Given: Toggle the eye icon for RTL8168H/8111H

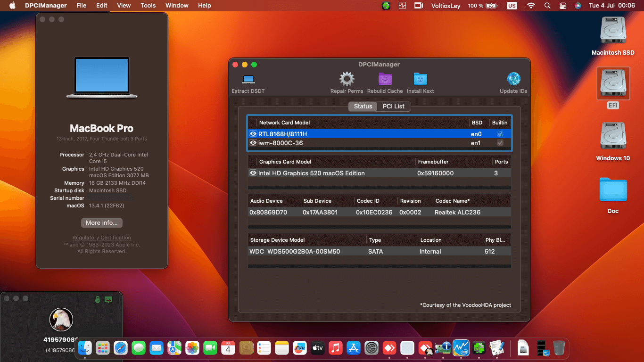Looking at the screenshot, I should click(253, 134).
